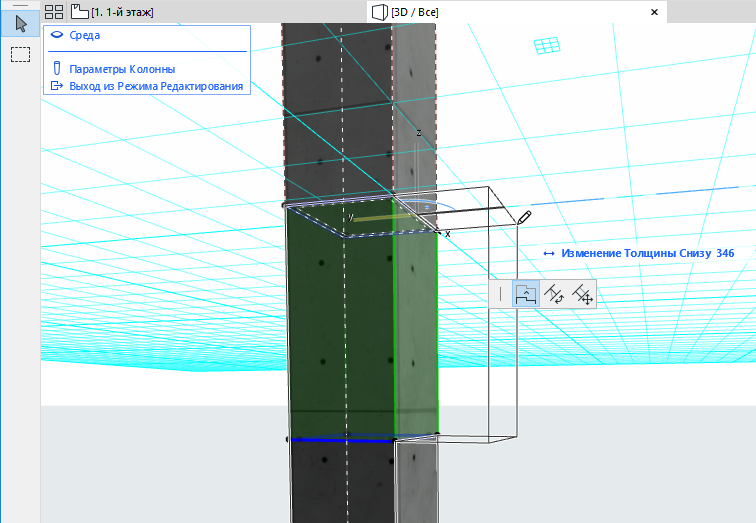Click the highlighted bottom thickness pet palette icon
Viewport: 756px width, 523px height.
[x=526, y=294]
